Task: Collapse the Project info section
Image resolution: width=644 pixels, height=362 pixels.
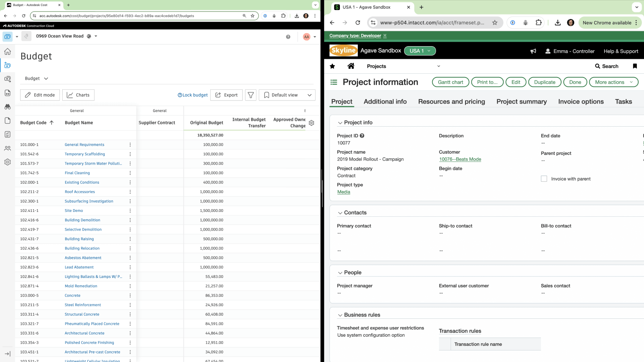Action: (x=340, y=123)
